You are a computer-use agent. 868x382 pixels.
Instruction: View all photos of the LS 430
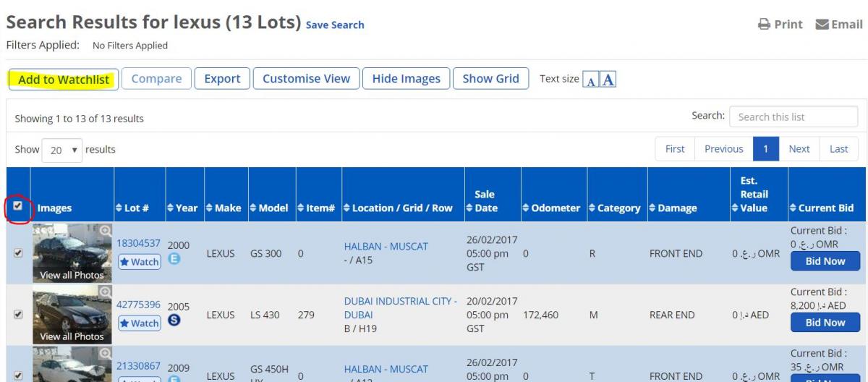pyautogui.click(x=72, y=336)
